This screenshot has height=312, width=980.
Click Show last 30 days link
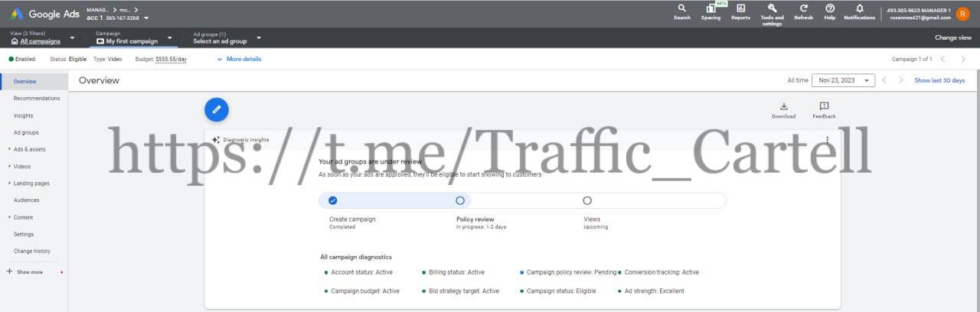[x=939, y=80]
